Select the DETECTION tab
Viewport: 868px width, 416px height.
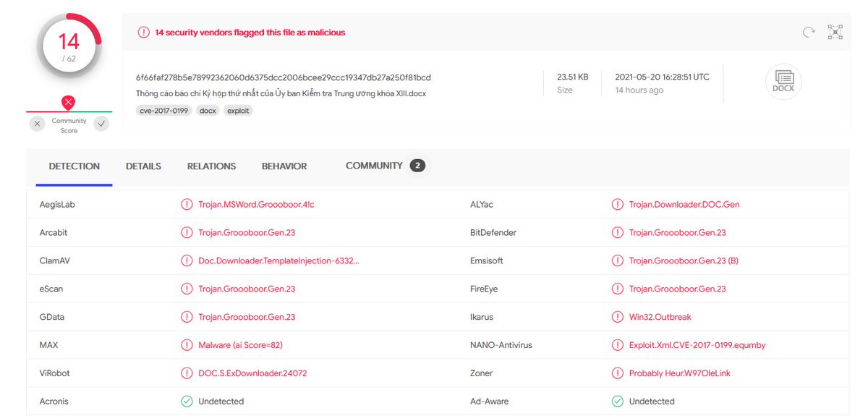pos(75,166)
